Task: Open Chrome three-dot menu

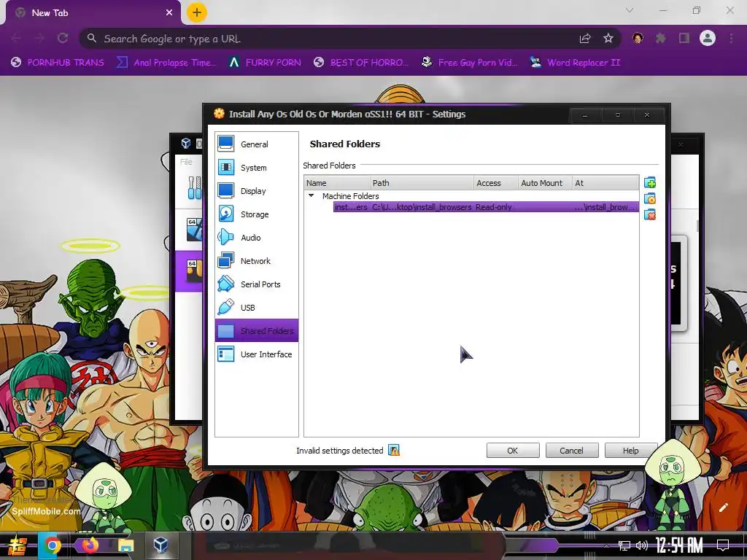Action: (x=731, y=38)
